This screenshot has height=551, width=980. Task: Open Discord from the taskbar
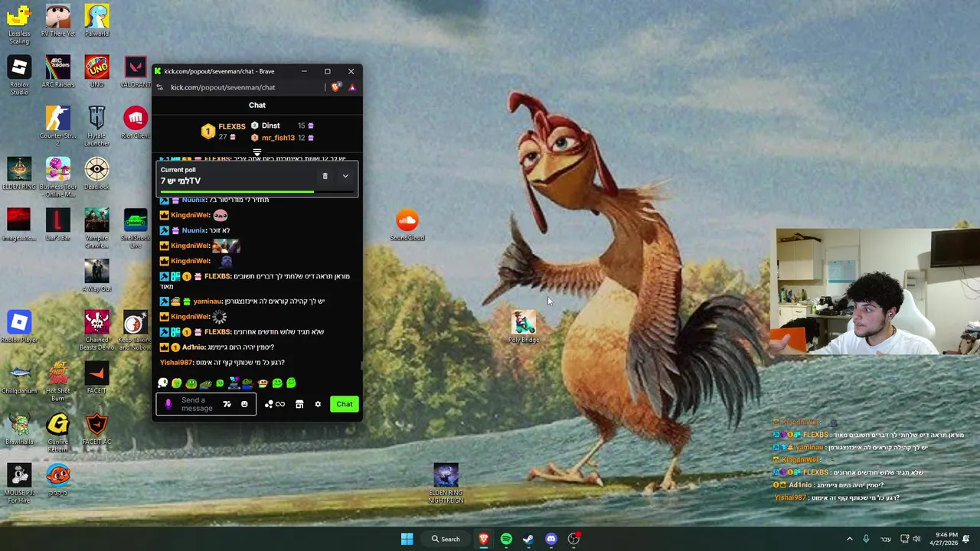click(551, 539)
